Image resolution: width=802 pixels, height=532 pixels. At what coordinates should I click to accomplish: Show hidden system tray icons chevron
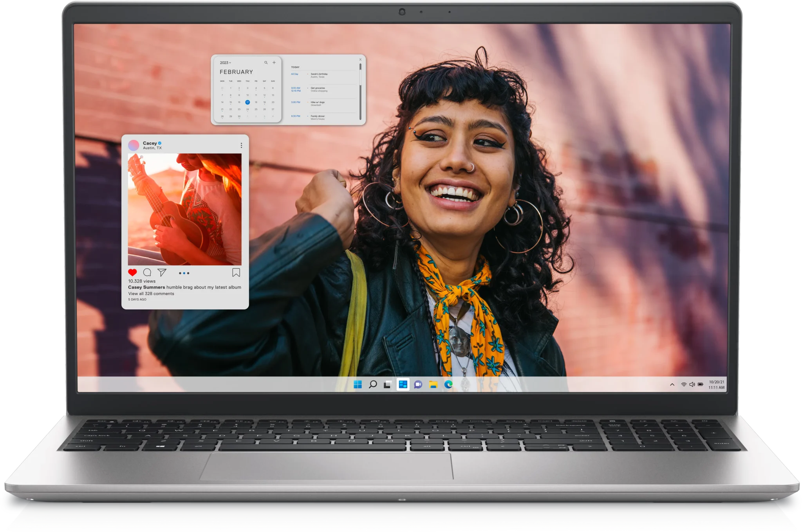point(672,384)
